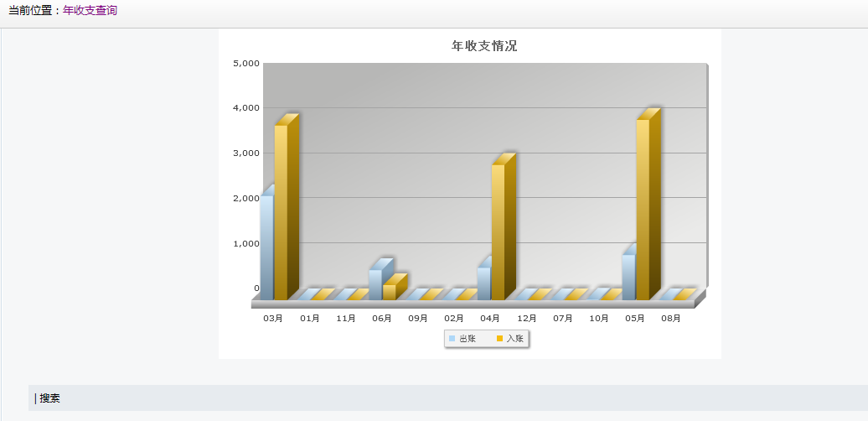Click the 12月 axis label
The image size is (868, 421).
526,319
